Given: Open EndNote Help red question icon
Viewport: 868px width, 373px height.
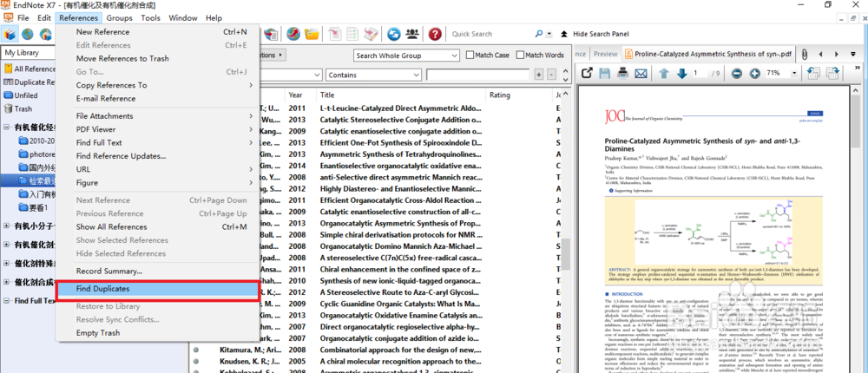Looking at the screenshot, I should [435, 35].
